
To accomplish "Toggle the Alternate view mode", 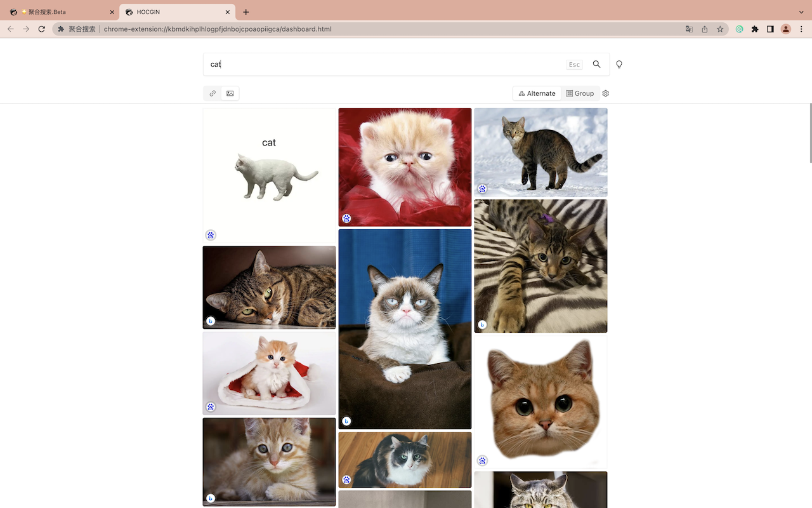I will click(537, 93).
